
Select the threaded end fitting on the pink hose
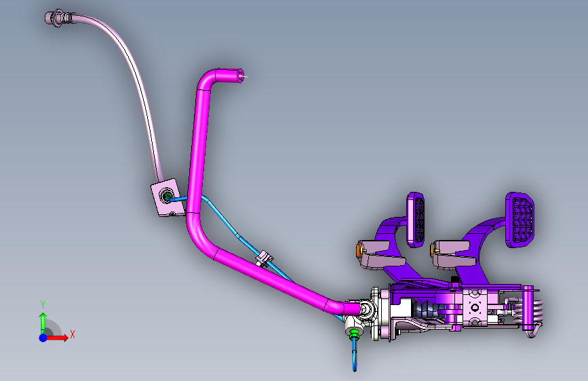point(58,18)
